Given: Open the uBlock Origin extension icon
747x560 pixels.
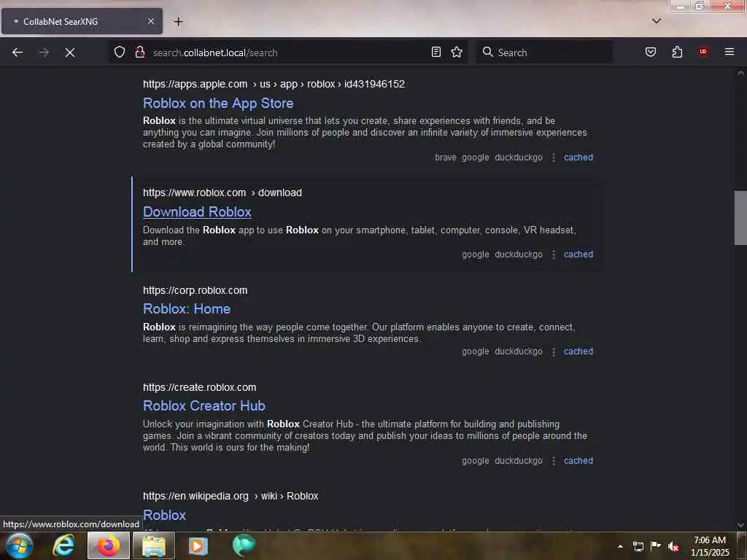Looking at the screenshot, I should 703,52.
